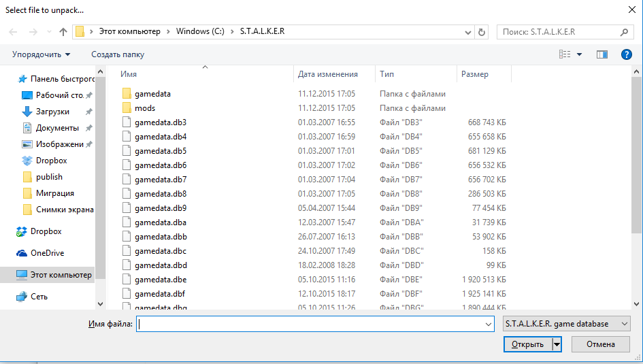
Task: Toggle the preview pane icon
Action: [x=602, y=54]
